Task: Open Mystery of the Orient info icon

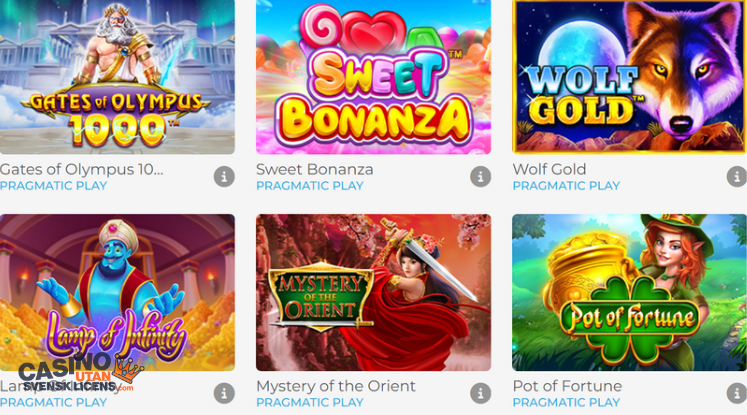Action: [x=480, y=394]
